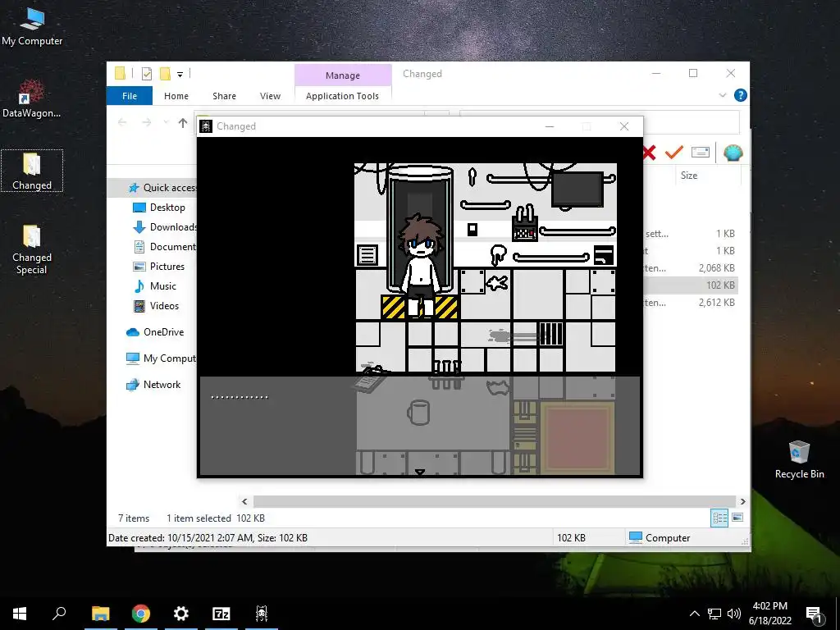Open the Application Tools tab

pyautogui.click(x=342, y=96)
